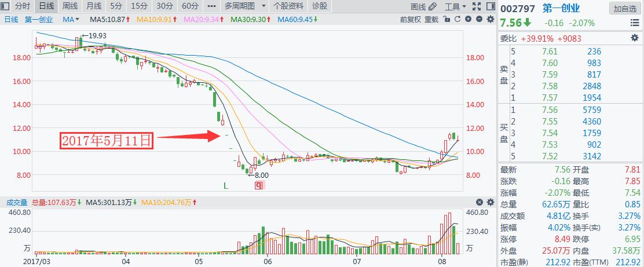Click the 19.93 high price marker
This screenshot has height=267, width=644.
click(93, 36)
